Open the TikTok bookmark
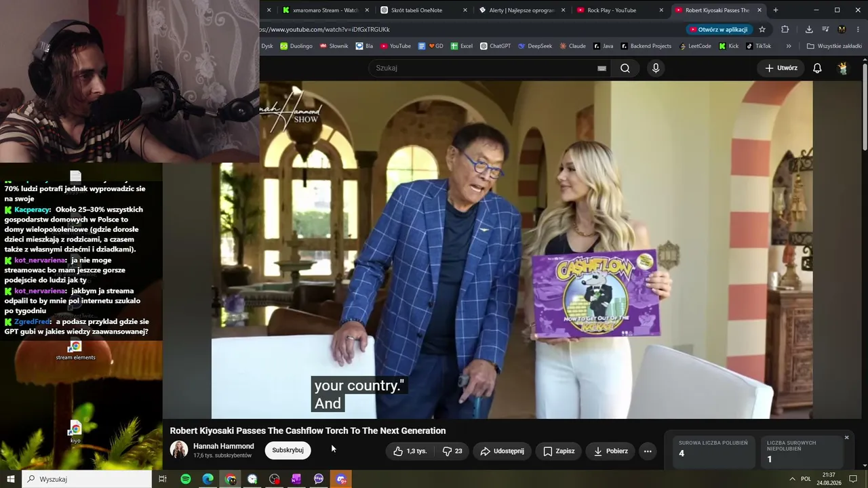 758,46
